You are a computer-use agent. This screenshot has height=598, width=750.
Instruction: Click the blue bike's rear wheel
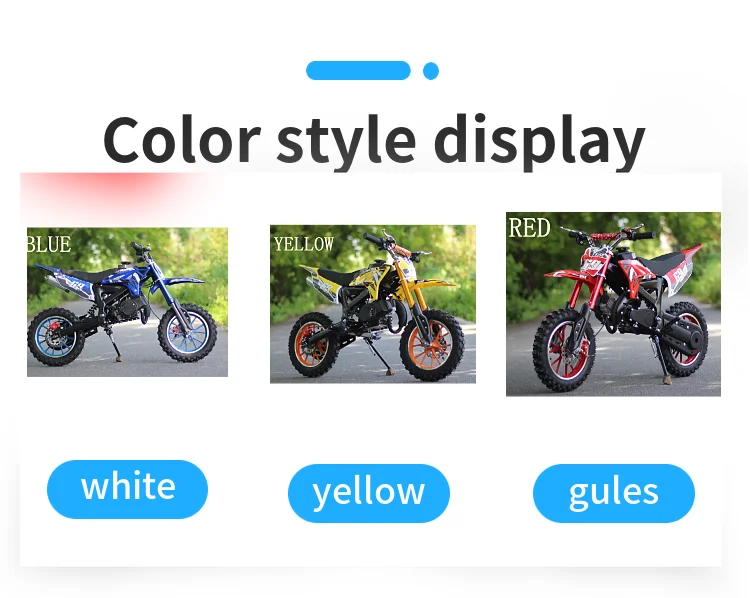click(x=56, y=337)
